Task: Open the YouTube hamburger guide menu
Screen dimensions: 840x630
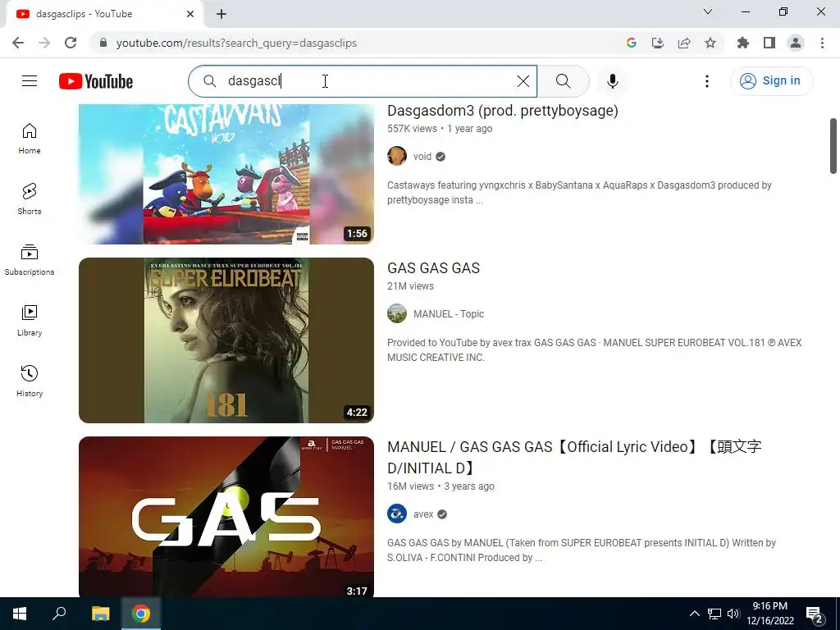Action: pos(30,81)
